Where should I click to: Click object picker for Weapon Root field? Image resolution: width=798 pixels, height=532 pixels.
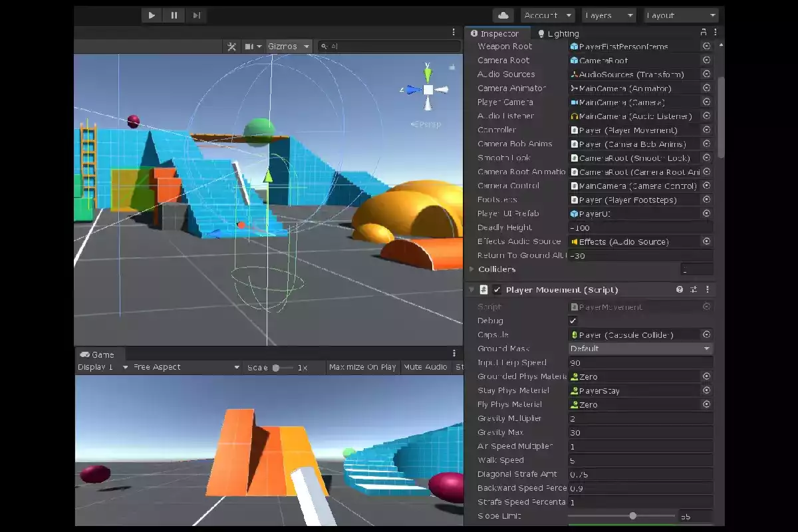coord(706,47)
